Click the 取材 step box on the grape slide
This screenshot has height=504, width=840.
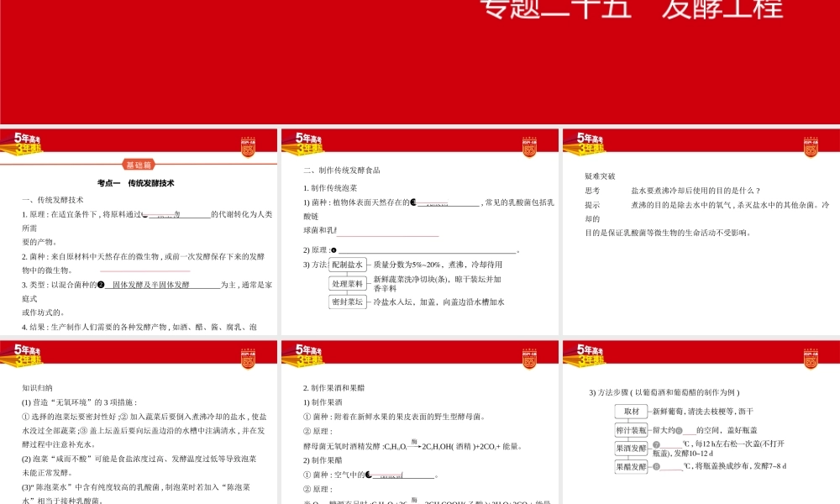coord(631,411)
